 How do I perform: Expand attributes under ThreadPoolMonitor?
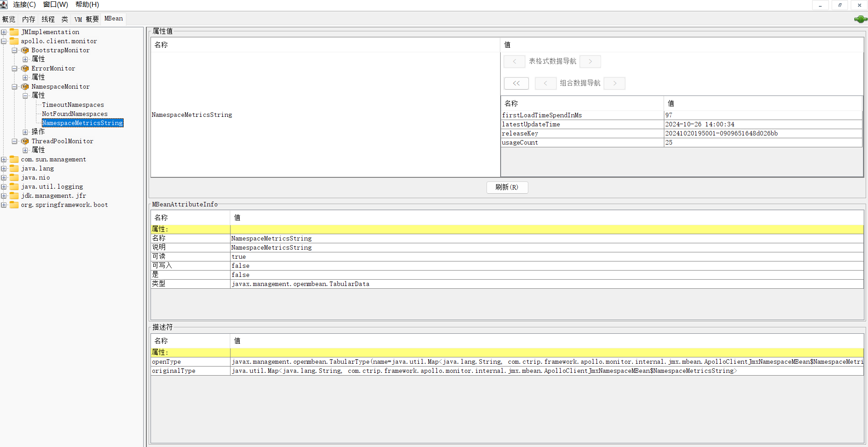coord(25,151)
